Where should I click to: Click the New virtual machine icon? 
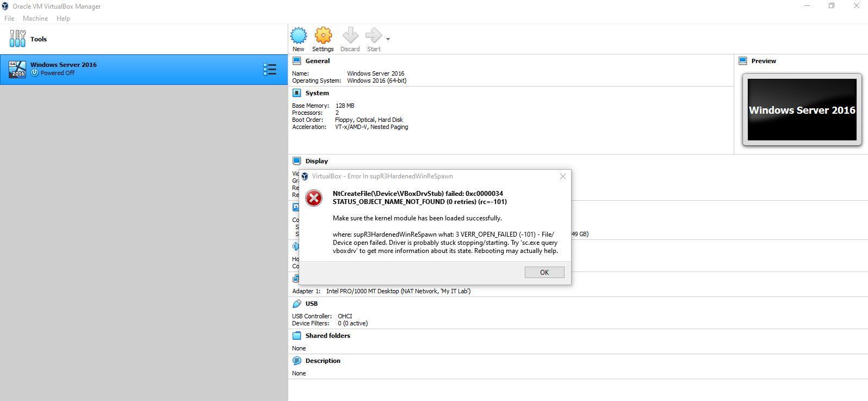tap(299, 36)
